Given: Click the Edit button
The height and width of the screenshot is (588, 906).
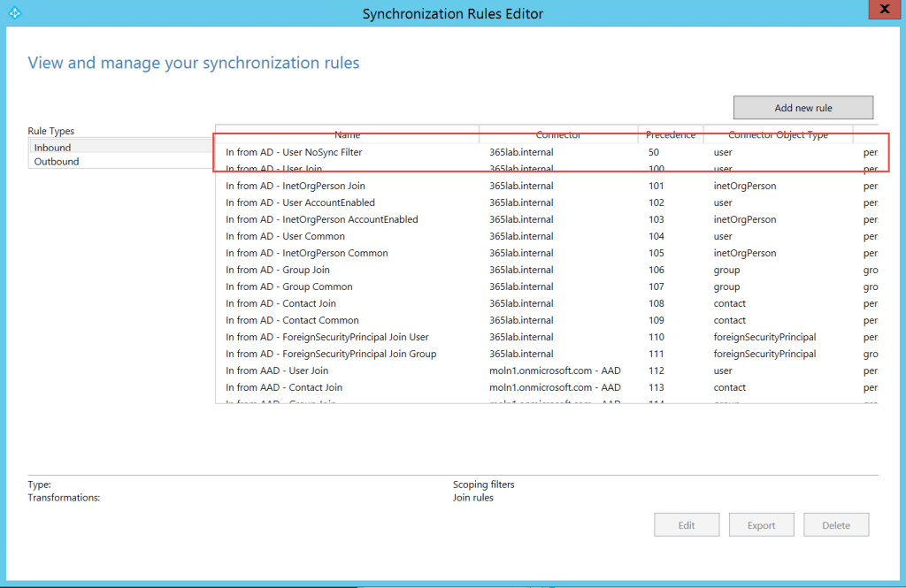Looking at the screenshot, I should click(x=687, y=525).
